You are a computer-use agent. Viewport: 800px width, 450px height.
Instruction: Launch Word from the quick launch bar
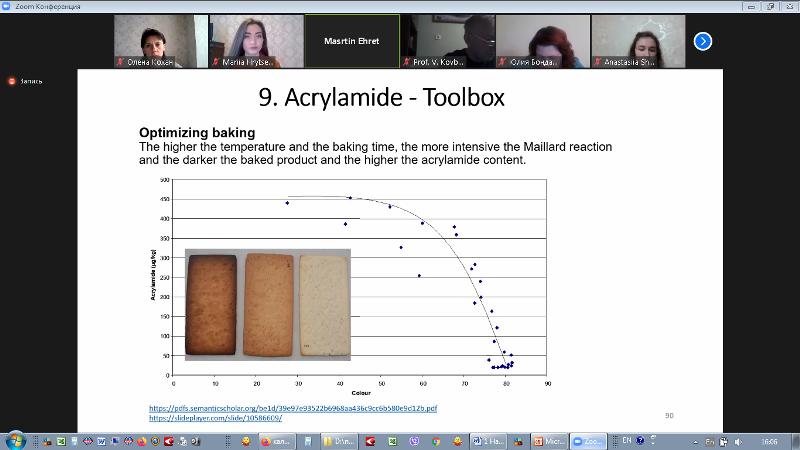click(x=101, y=441)
